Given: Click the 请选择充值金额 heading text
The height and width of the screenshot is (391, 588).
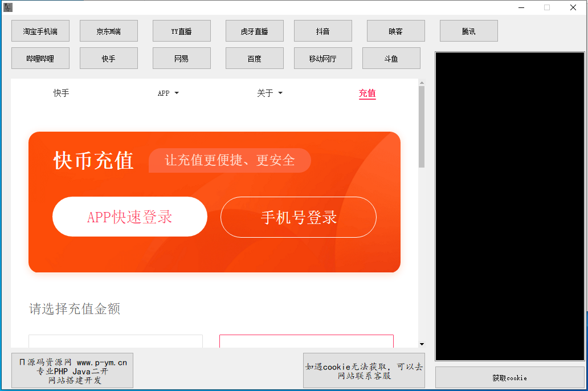Looking at the screenshot, I should click(75, 308).
